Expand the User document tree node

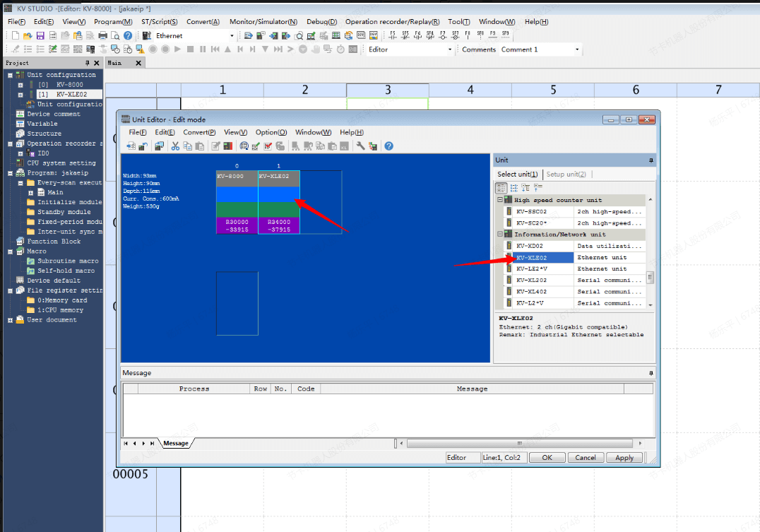[x=11, y=320]
